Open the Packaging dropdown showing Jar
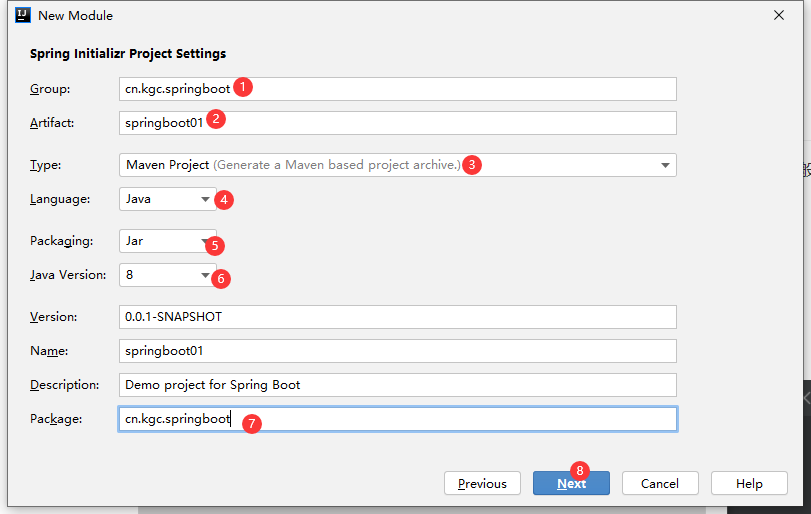This screenshot has width=811, height=514. 168,241
